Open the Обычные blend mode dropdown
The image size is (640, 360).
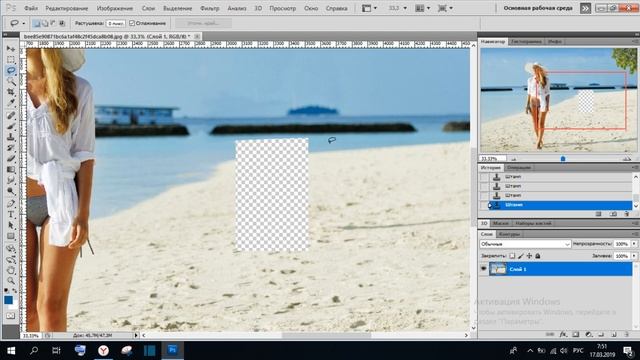pyautogui.click(x=525, y=244)
